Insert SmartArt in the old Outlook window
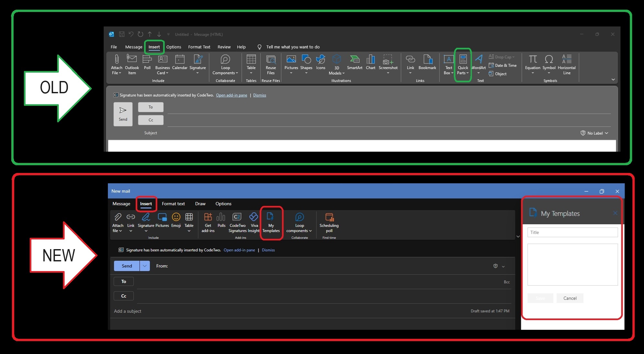644x354 pixels. 355,62
